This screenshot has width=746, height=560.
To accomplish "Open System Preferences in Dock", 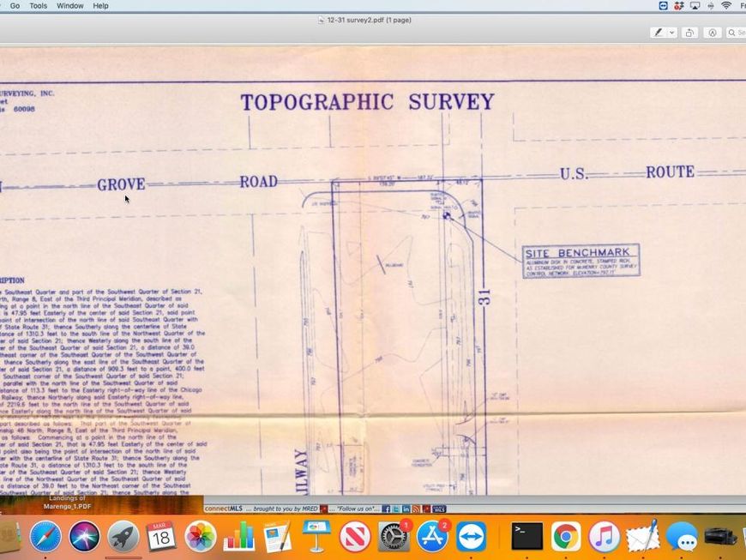I will click(394, 537).
